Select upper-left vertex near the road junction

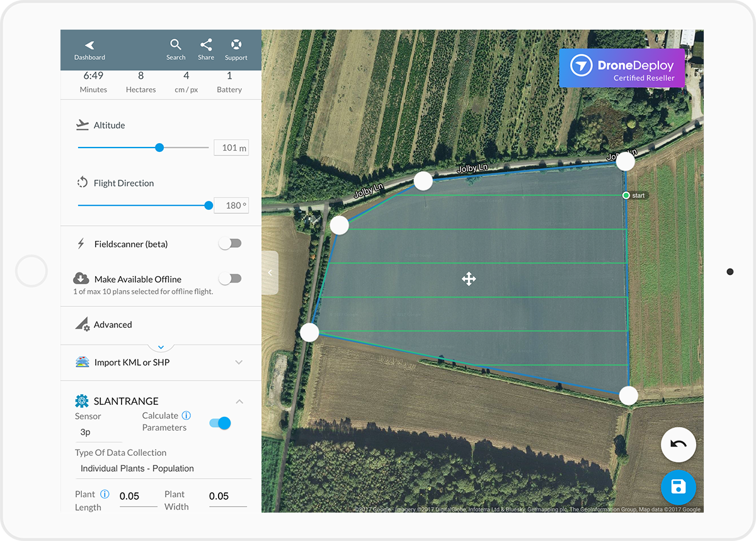340,225
